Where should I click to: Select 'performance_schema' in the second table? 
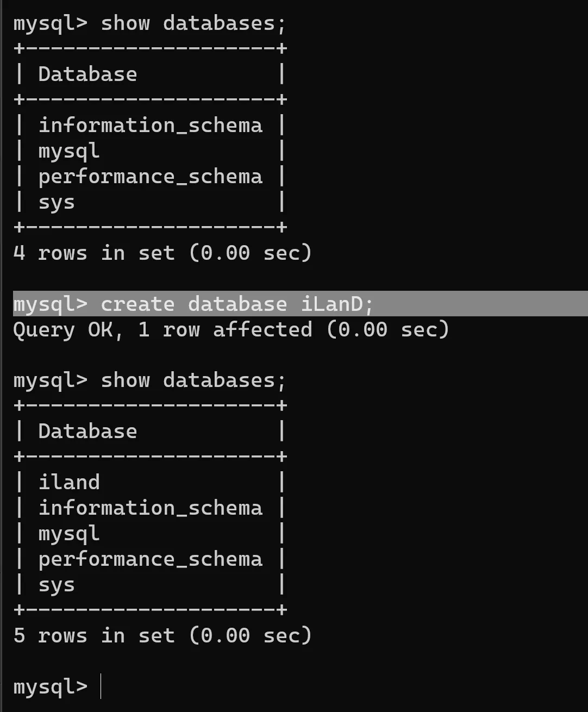[x=150, y=559]
